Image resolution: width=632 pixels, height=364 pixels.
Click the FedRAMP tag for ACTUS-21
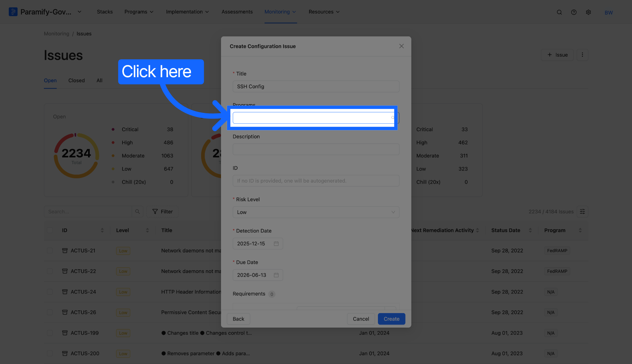pyautogui.click(x=557, y=251)
